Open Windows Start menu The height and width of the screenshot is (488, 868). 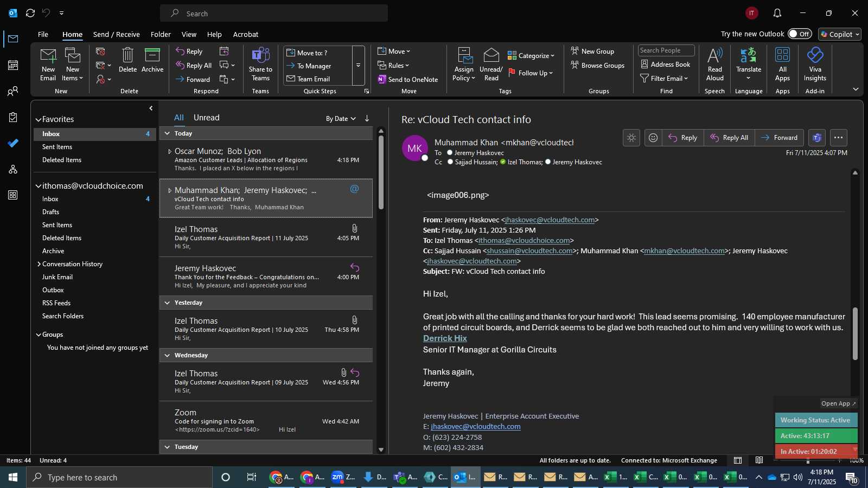click(13, 477)
